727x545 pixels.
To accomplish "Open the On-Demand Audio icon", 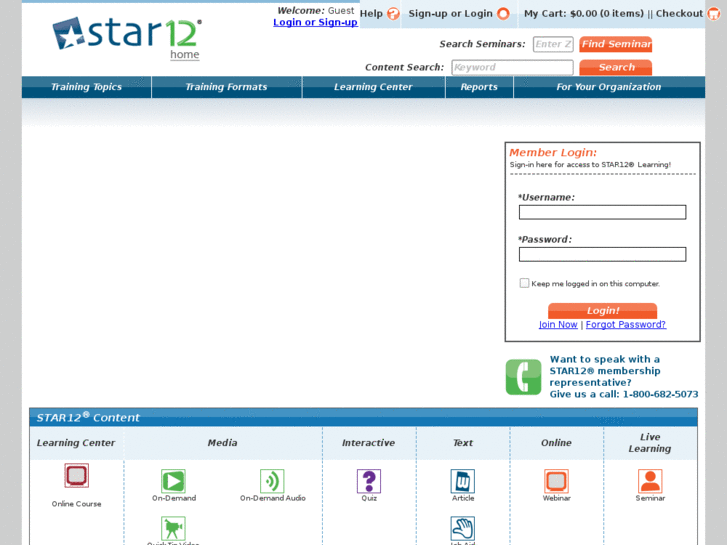I will coord(272,481).
